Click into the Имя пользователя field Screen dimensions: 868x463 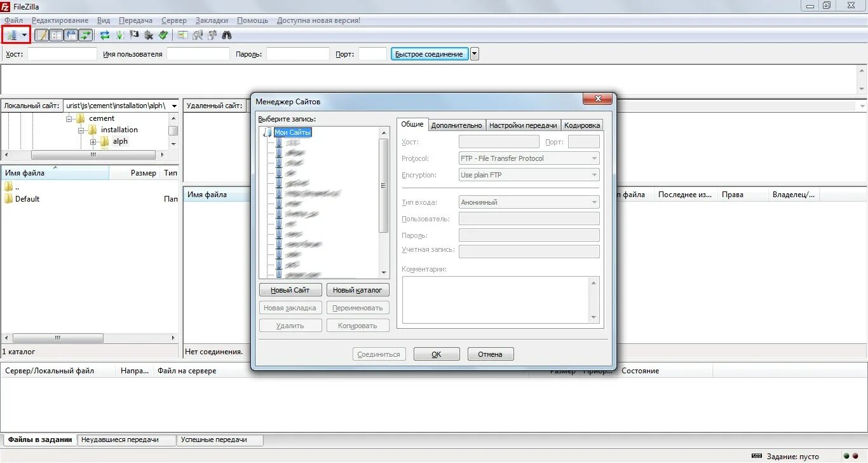point(198,54)
